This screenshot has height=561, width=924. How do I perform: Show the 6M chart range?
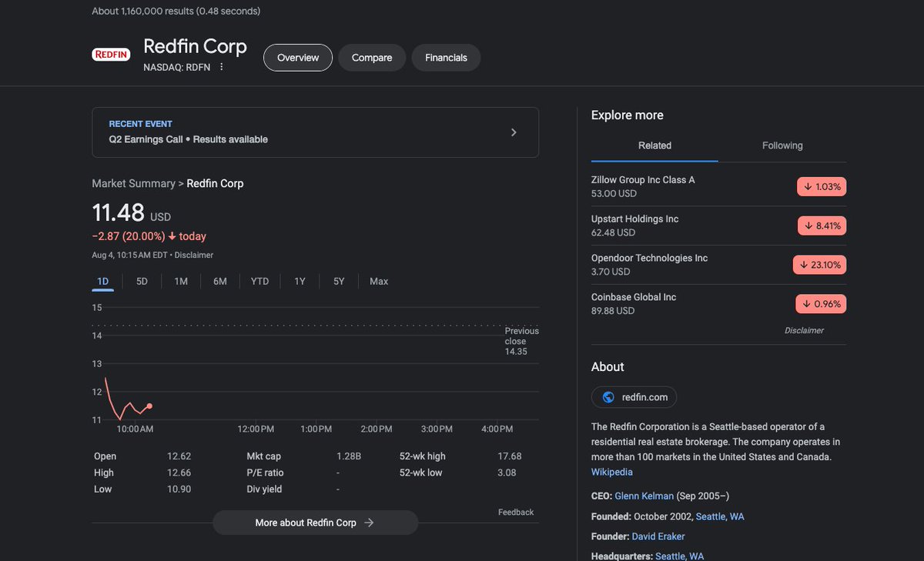click(x=220, y=282)
